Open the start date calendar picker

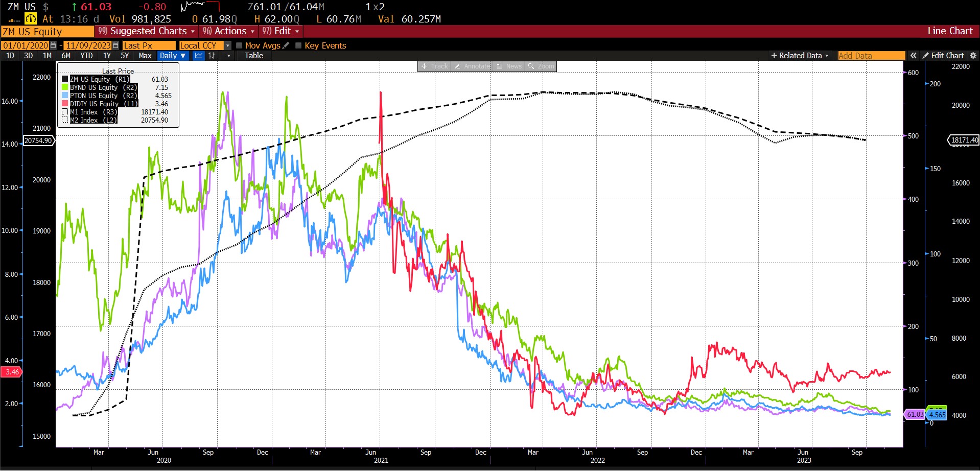(53, 45)
